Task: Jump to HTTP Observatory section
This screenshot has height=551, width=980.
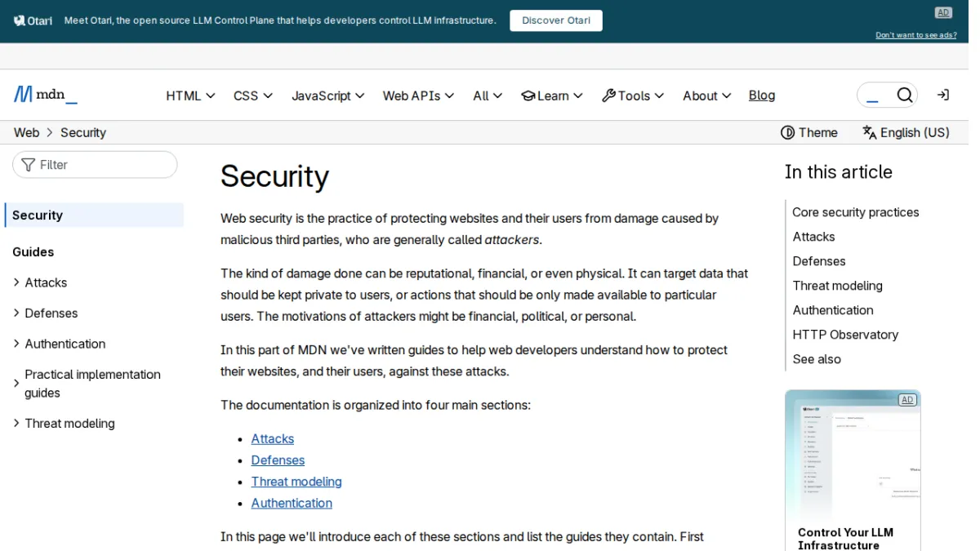Action: pos(845,335)
